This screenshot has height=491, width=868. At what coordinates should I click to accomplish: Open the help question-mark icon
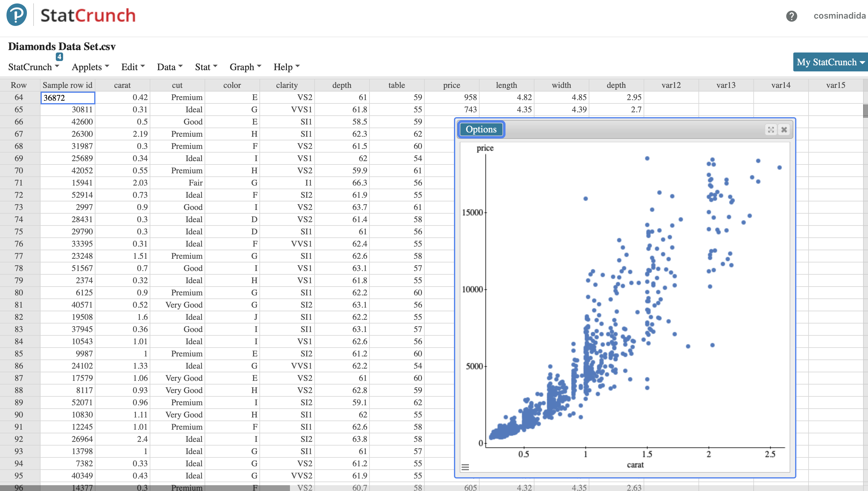point(791,16)
